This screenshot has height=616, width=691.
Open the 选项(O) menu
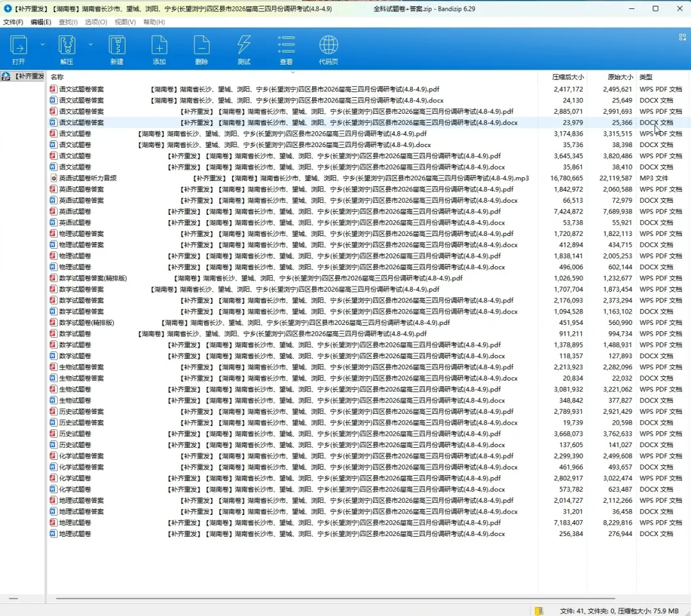point(95,22)
